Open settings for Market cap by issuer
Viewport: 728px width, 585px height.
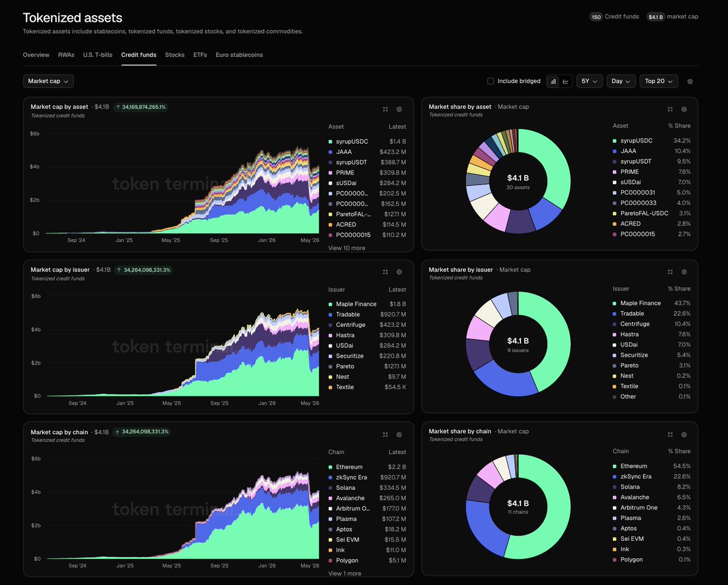click(399, 272)
